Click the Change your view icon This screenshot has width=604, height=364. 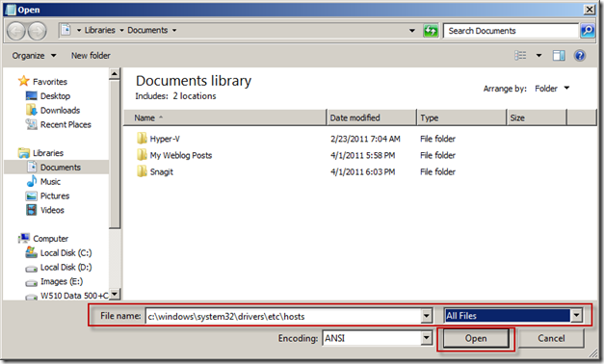(520, 56)
